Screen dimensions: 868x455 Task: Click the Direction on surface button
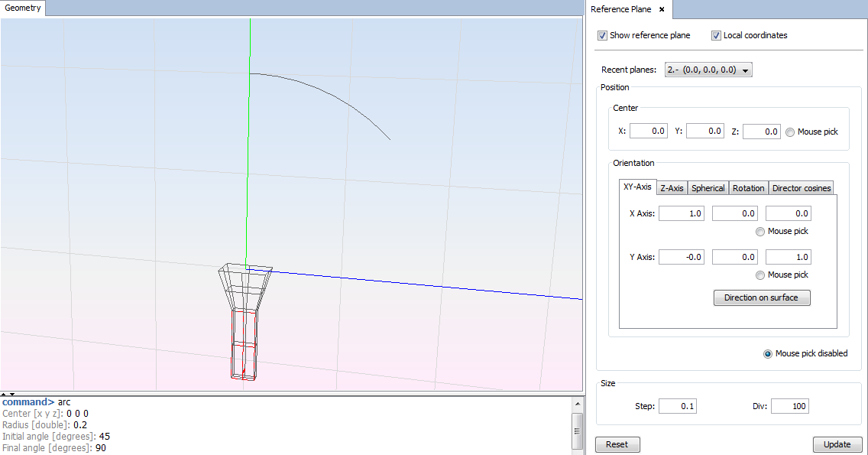coord(762,297)
